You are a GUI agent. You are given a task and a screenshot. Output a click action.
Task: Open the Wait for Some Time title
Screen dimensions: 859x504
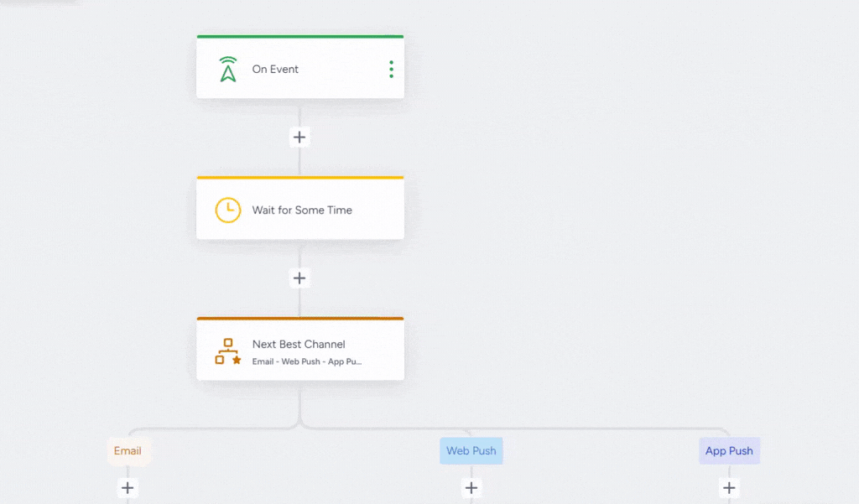302,210
